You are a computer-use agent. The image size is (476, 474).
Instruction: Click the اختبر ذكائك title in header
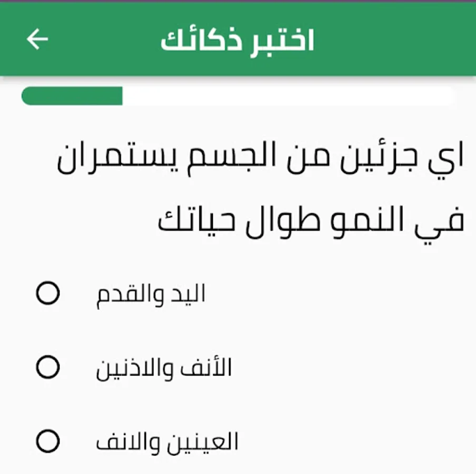tap(237, 40)
